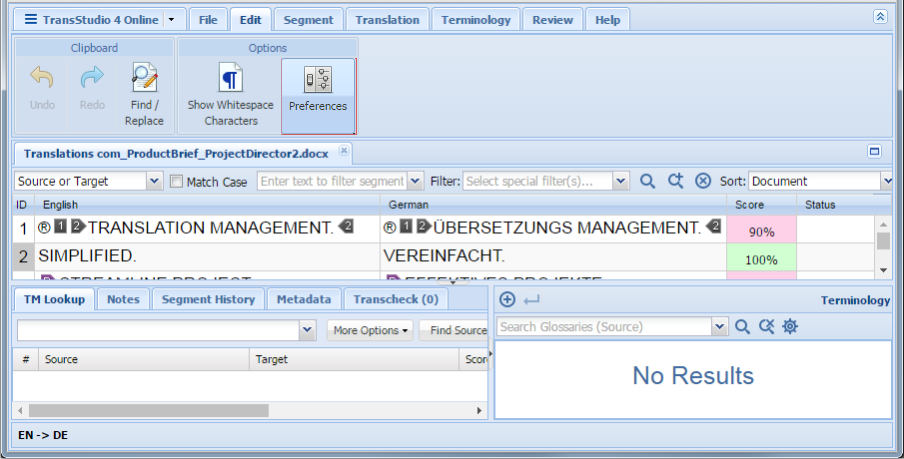Collapse the ribbon with double-chevron icon
This screenshot has width=904, height=459.
[880, 17]
